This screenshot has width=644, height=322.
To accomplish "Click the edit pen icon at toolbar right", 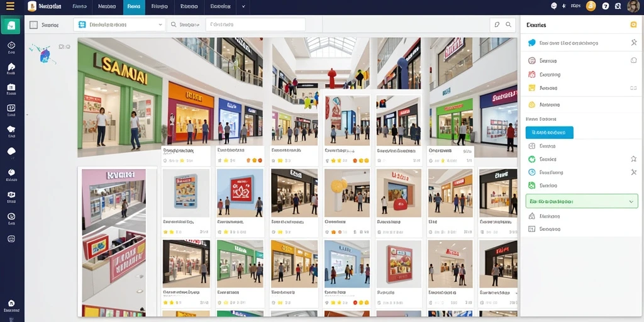I will (497, 25).
